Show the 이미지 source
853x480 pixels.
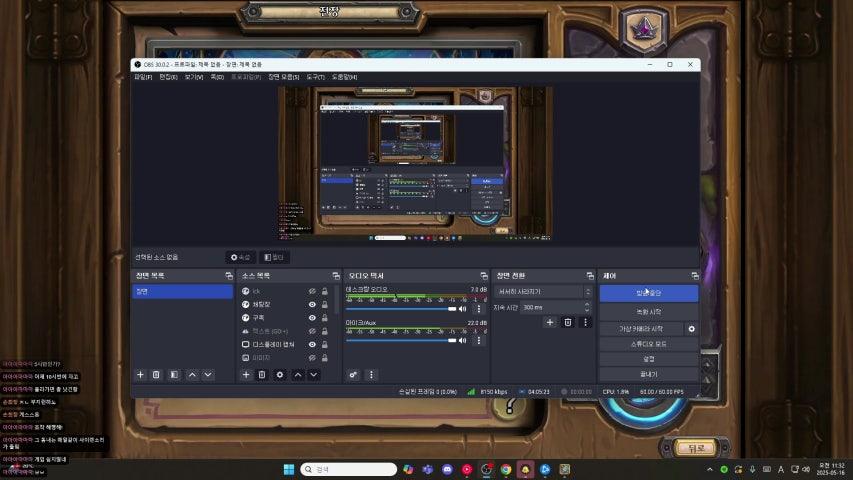pos(312,358)
